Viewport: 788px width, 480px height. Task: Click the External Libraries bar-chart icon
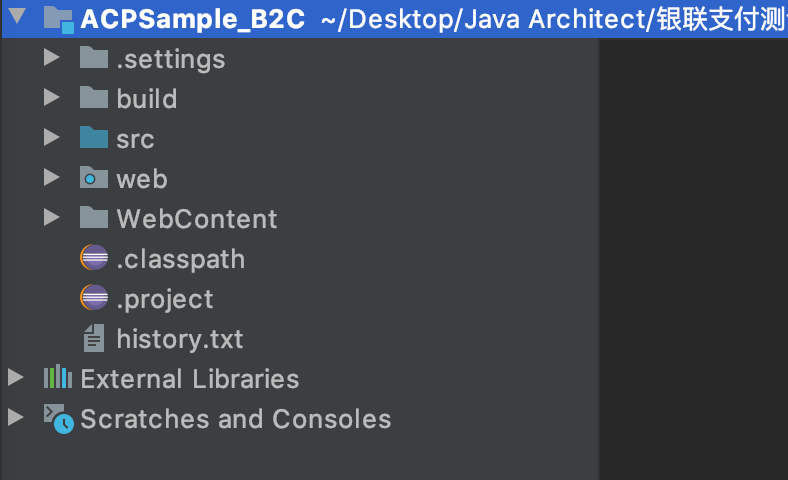click(x=58, y=377)
